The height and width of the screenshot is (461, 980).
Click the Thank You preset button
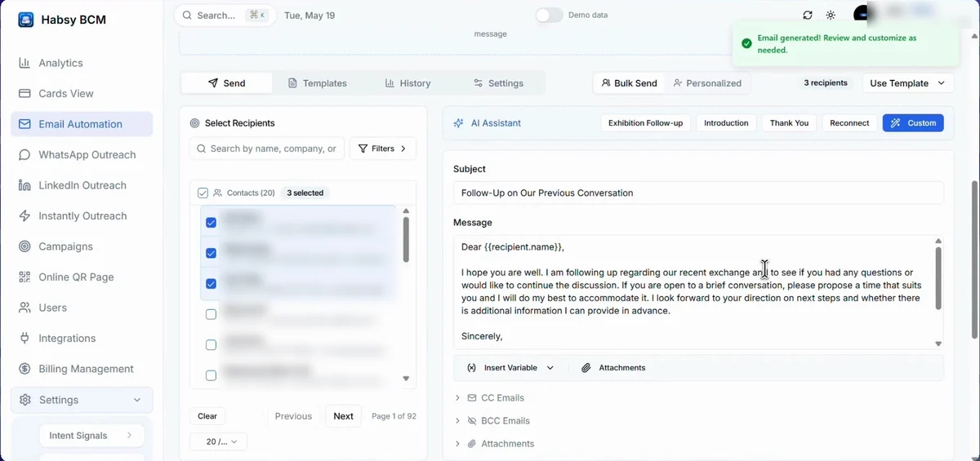[x=789, y=123]
